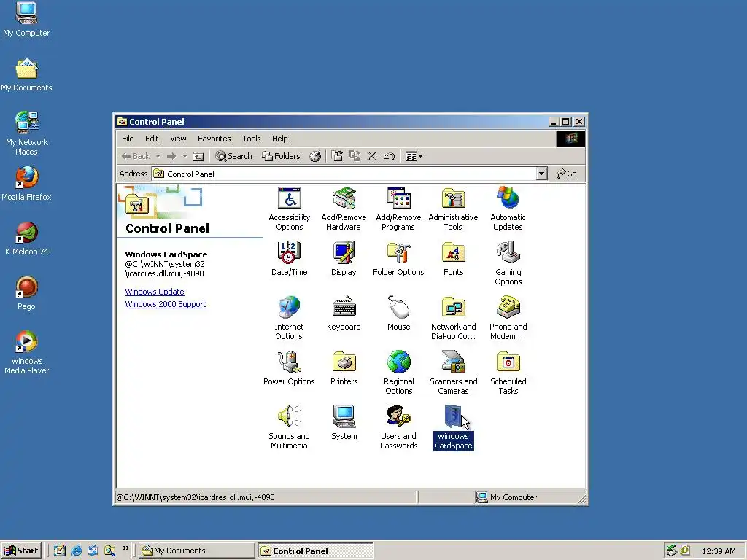Click the taskbar clock showing 12:39 AM
The width and height of the screenshot is (747, 560).
click(719, 551)
